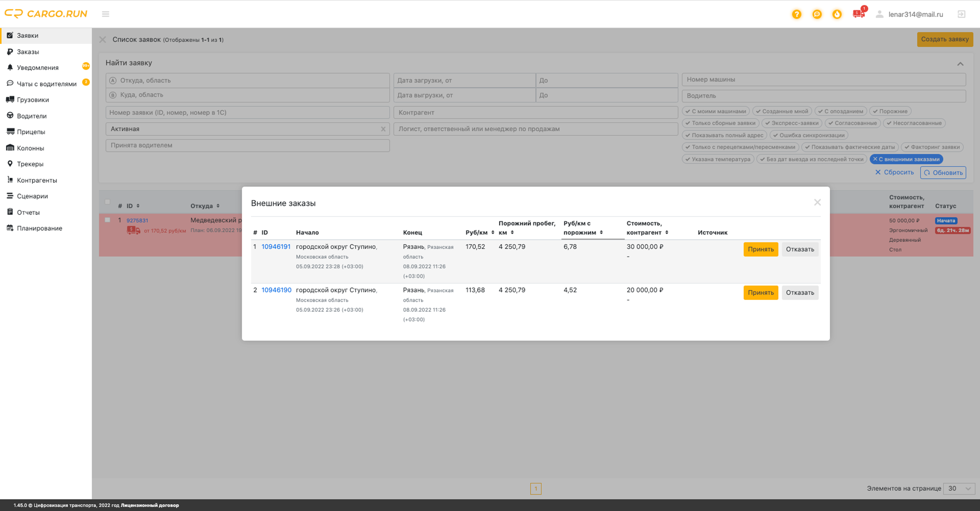Tick the checkbox for request 9275831
The image size is (980, 511).
point(108,220)
